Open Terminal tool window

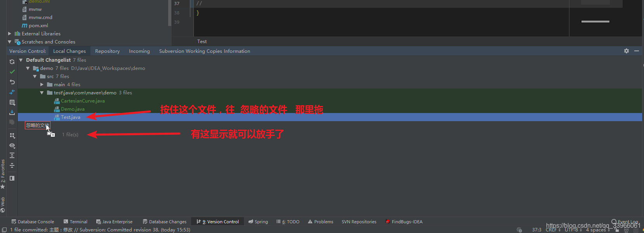tap(75, 222)
